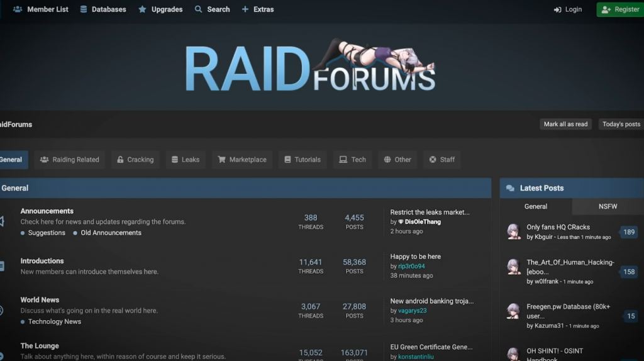
Task: Open post 'Happy to be here'
Action: [x=415, y=257]
